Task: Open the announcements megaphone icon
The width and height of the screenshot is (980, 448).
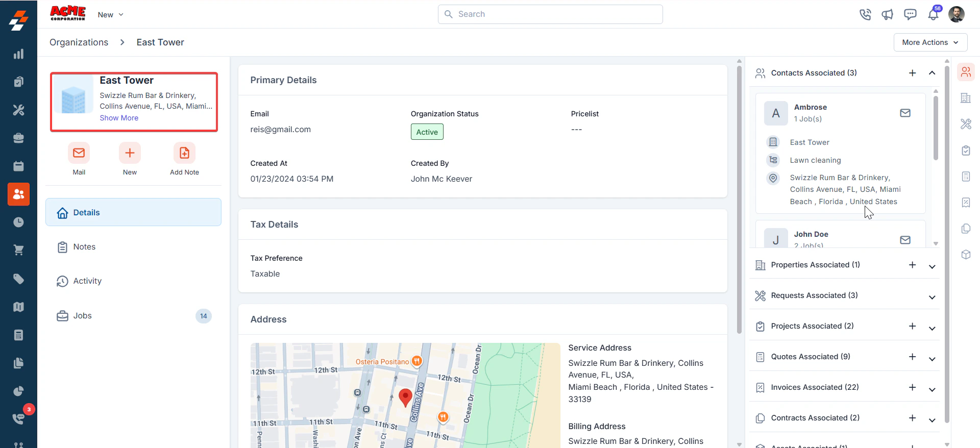Action: click(x=888, y=14)
